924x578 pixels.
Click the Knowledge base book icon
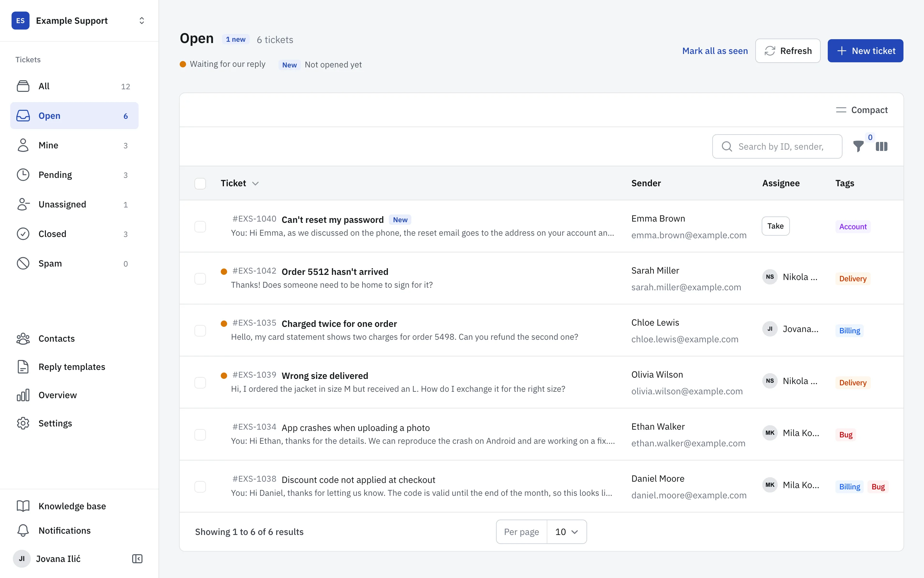pos(23,506)
